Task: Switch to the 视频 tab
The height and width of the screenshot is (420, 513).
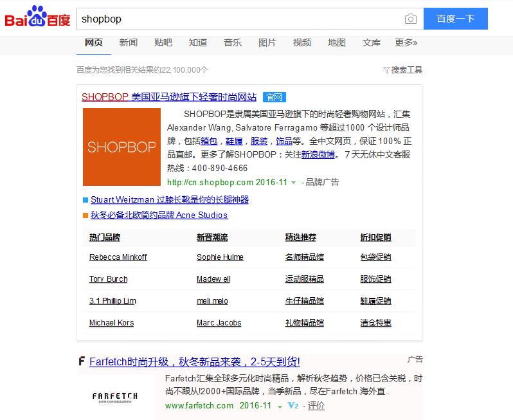Action: (302, 42)
